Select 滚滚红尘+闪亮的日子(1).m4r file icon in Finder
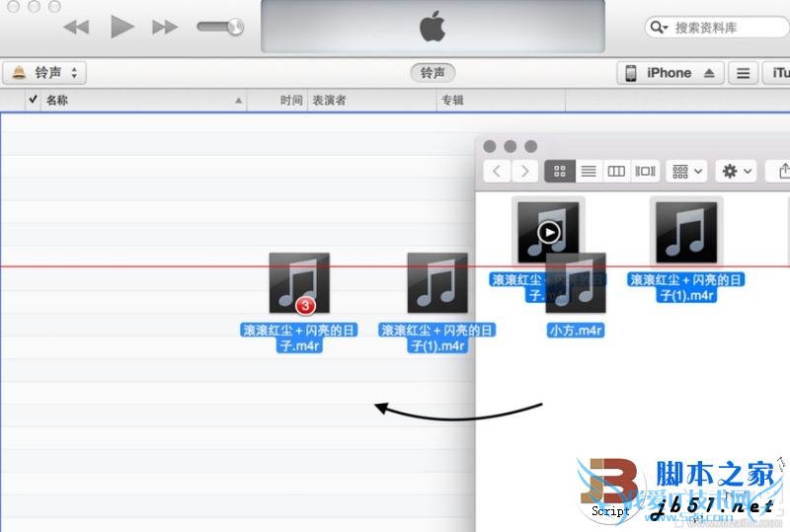The height and width of the screenshot is (532, 790). click(686, 232)
